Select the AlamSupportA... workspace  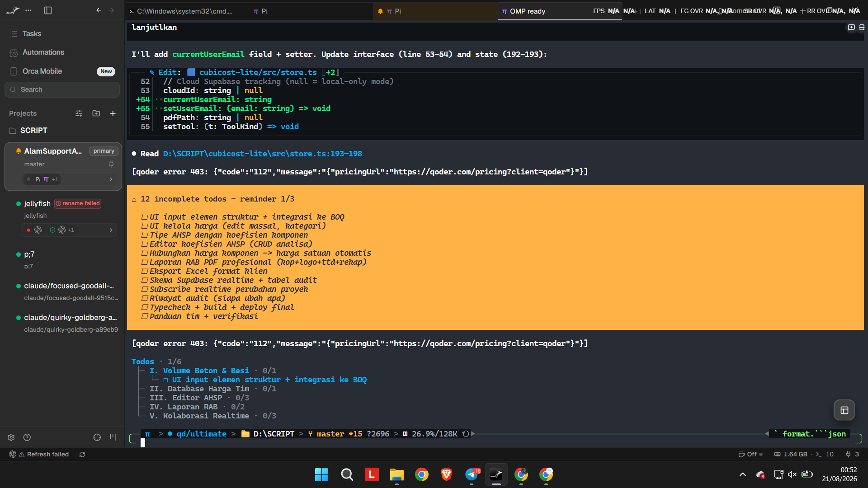coord(53,151)
